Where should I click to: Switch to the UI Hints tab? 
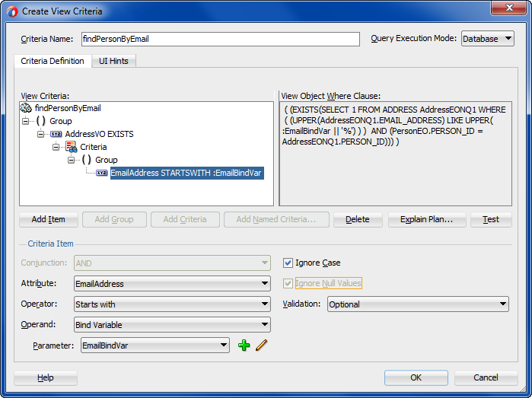point(113,61)
